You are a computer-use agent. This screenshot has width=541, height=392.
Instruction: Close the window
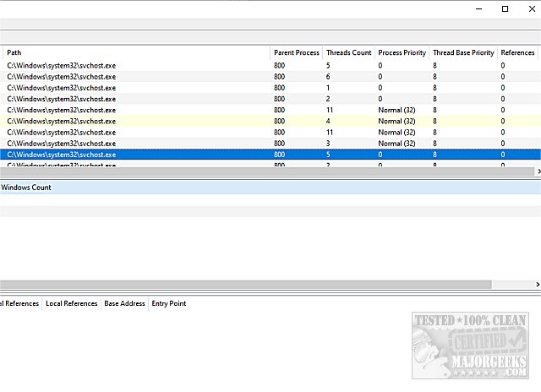click(x=532, y=9)
